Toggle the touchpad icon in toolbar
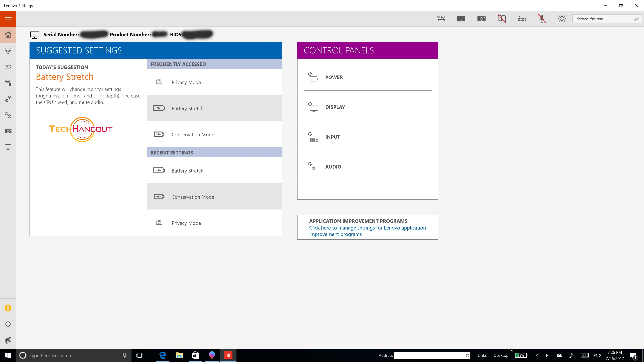This screenshot has width=644, height=362. [461, 19]
